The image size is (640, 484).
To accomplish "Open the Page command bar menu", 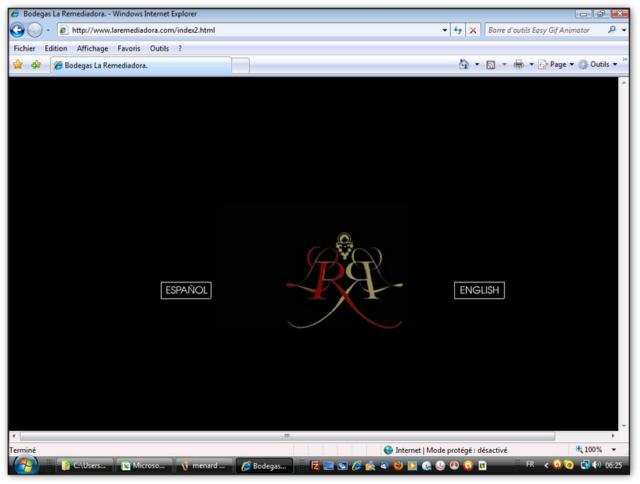I will [x=556, y=64].
